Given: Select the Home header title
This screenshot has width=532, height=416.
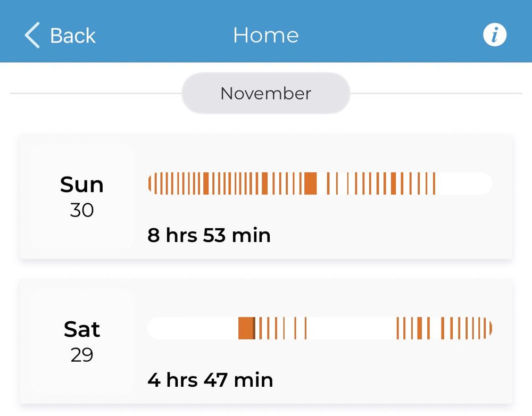Looking at the screenshot, I should tap(265, 35).
